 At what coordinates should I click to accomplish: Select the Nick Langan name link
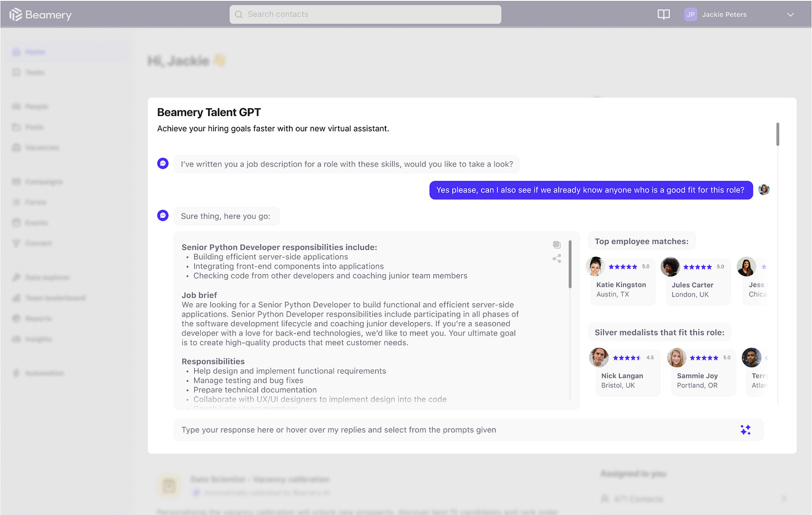coord(622,376)
